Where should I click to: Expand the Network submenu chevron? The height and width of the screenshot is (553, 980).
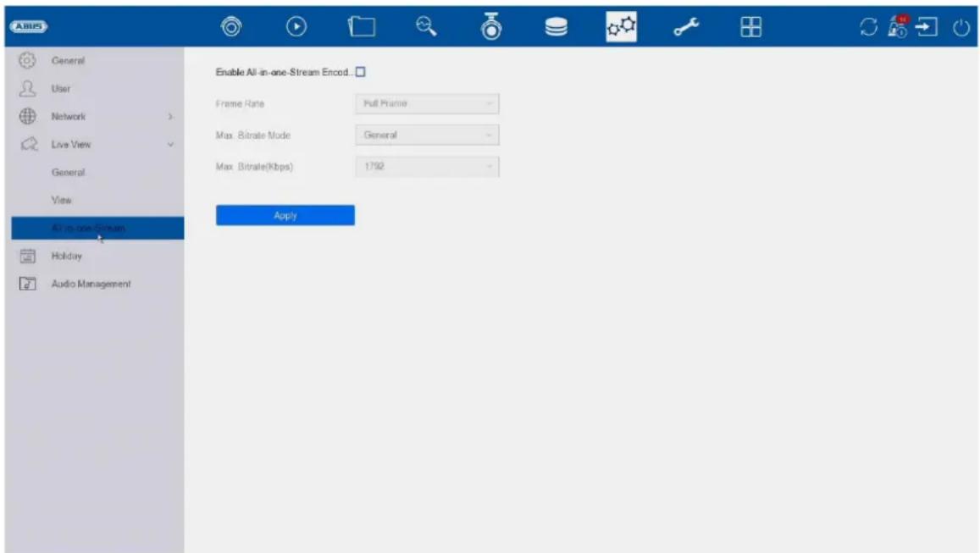[x=170, y=117]
